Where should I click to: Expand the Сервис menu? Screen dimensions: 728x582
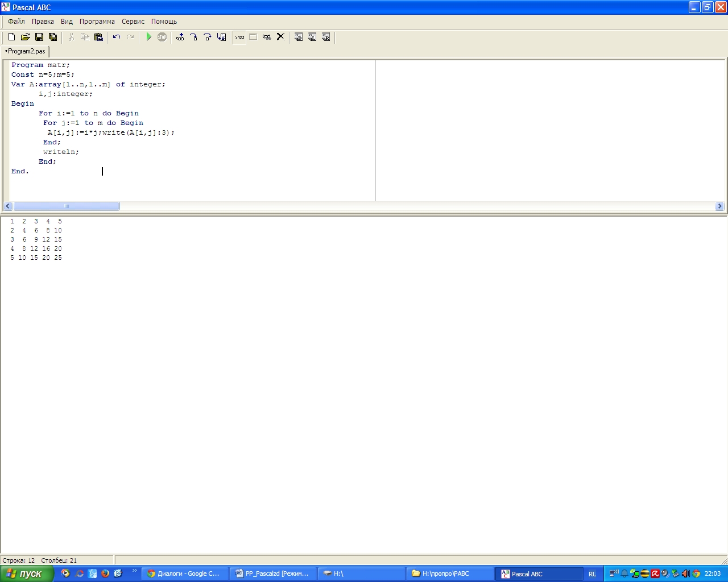(x=133, y=22)
